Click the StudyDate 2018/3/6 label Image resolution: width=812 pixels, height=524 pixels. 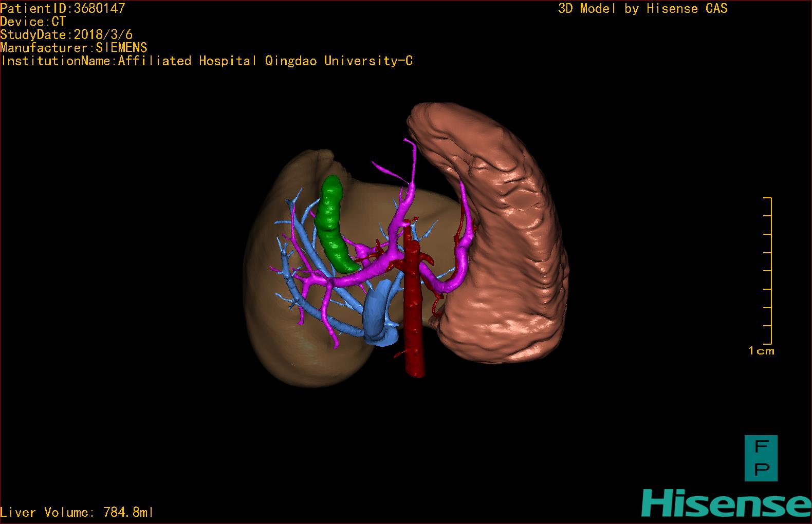[66, 35]
